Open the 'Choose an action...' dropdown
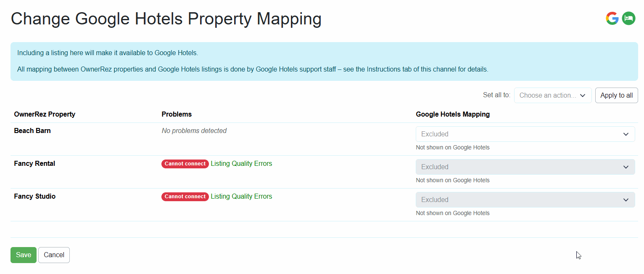This screenshot has width=644, height=274. click(553, 95)
